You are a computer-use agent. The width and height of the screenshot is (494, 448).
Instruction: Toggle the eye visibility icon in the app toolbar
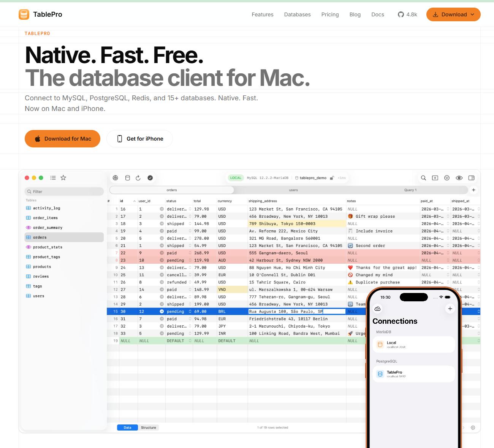pyautogui.click(x=459, y=178)
